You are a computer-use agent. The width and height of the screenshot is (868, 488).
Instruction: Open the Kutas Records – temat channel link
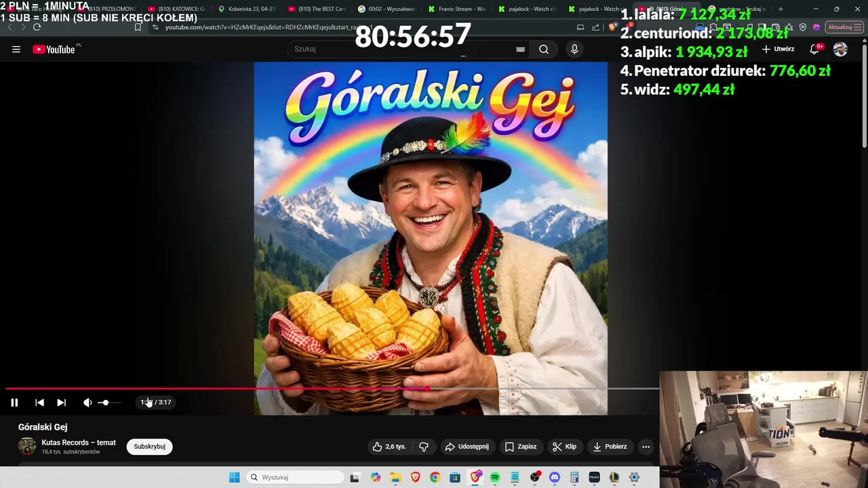(79, 443)
